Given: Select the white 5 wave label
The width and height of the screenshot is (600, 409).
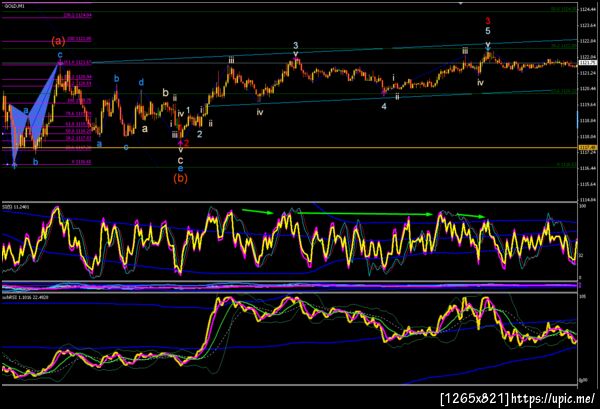Looking at the screenshot, I should click(x=488, y=31).
